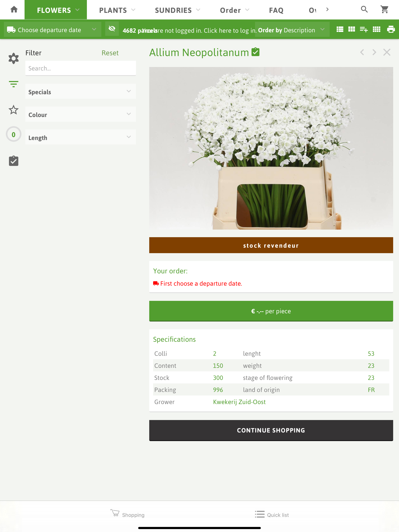Expand the Specials filter
This screenshot has height=532, width=399.
point(80,92)
